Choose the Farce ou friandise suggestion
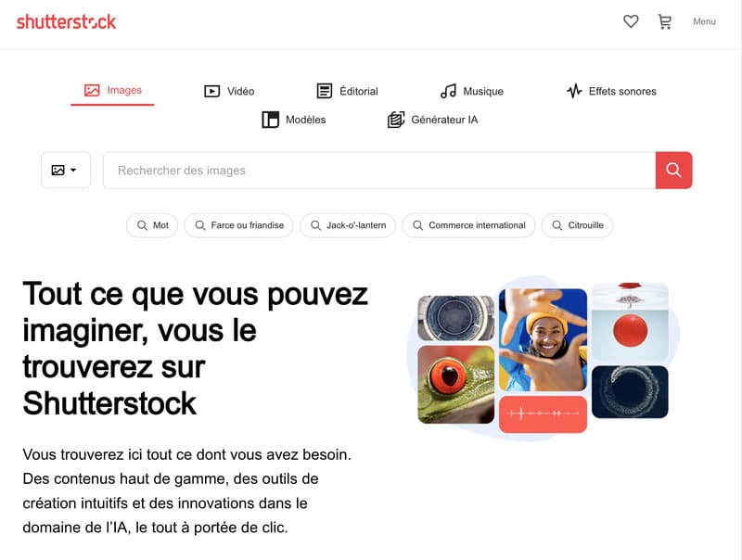 [x=239, y=225]
